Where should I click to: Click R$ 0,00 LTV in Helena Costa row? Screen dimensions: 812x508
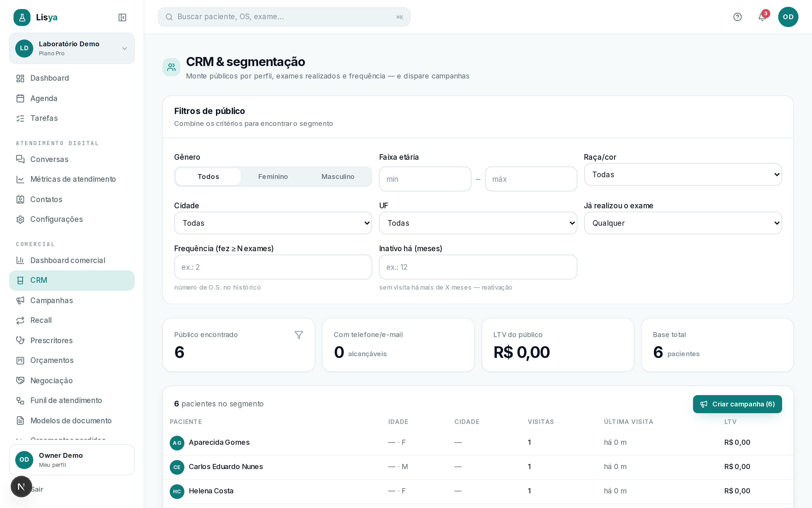737,491
